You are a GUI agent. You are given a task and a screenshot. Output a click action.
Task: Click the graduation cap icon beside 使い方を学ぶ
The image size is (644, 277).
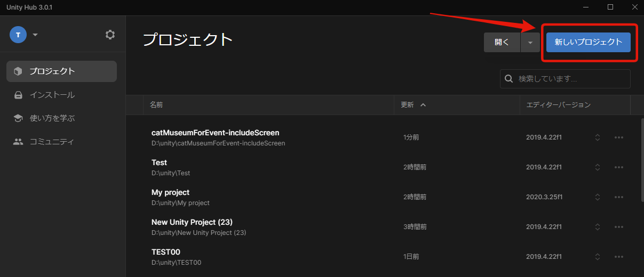18,118
